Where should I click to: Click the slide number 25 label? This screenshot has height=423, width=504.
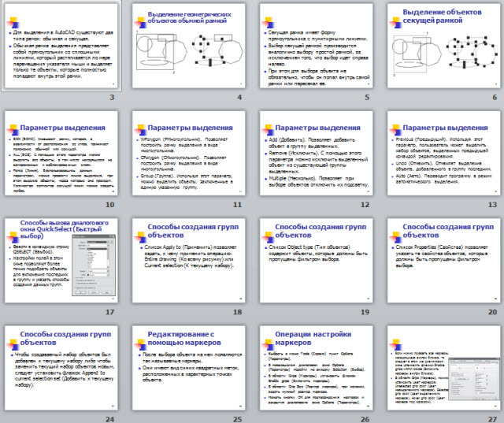[236, 417]
